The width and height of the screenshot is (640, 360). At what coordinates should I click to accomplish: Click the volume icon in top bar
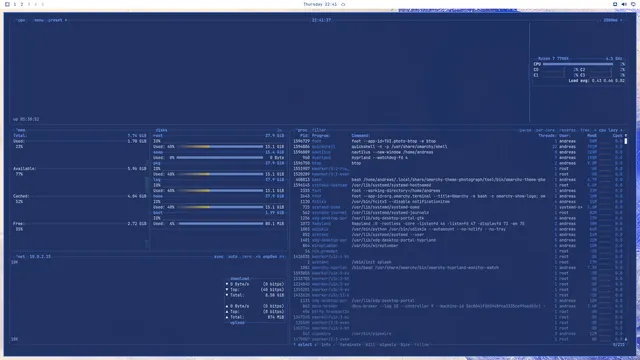pyautogui.click(x=624, y=4)
